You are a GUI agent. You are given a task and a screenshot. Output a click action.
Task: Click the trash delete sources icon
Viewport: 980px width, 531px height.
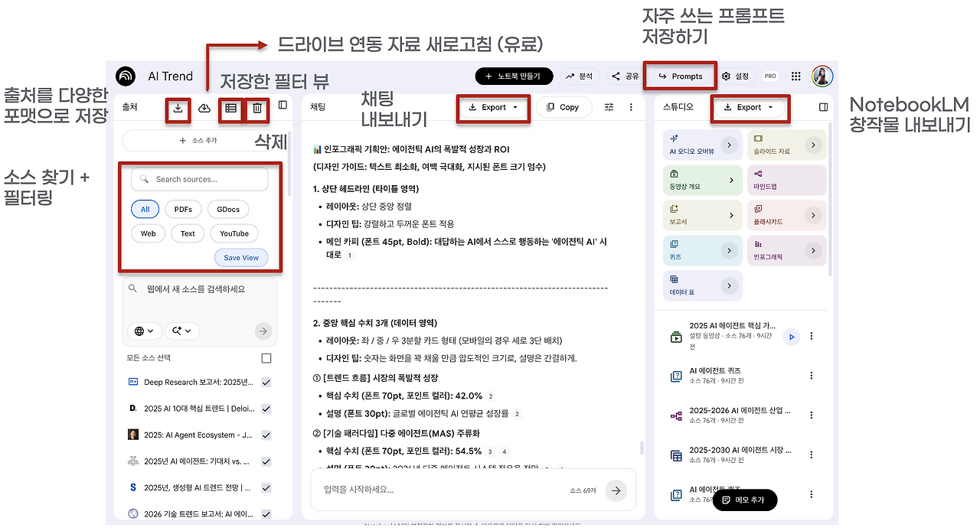point(257,108)
